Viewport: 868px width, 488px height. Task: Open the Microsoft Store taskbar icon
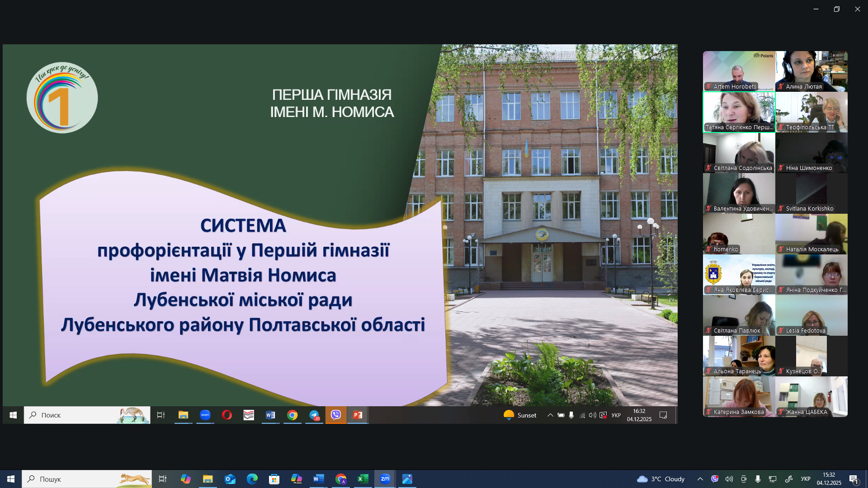click(274, 479)
